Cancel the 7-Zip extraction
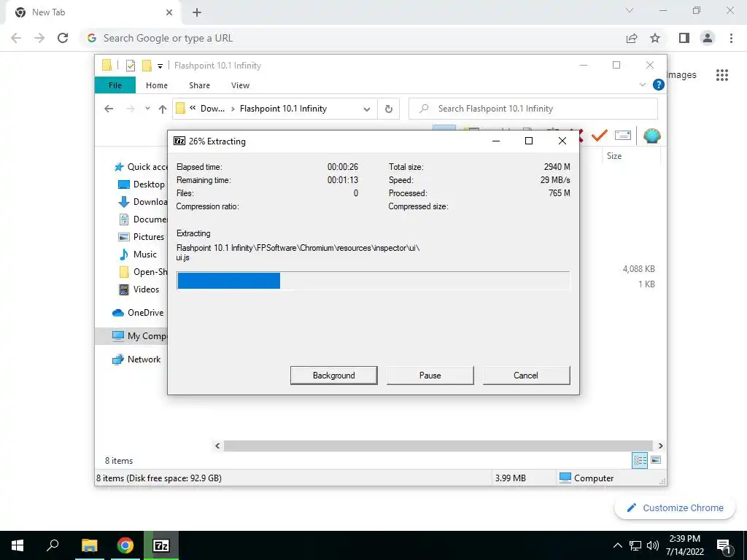The width and height of the screenshot is (747, 560). pyautogui.click(x=526, y=376)
